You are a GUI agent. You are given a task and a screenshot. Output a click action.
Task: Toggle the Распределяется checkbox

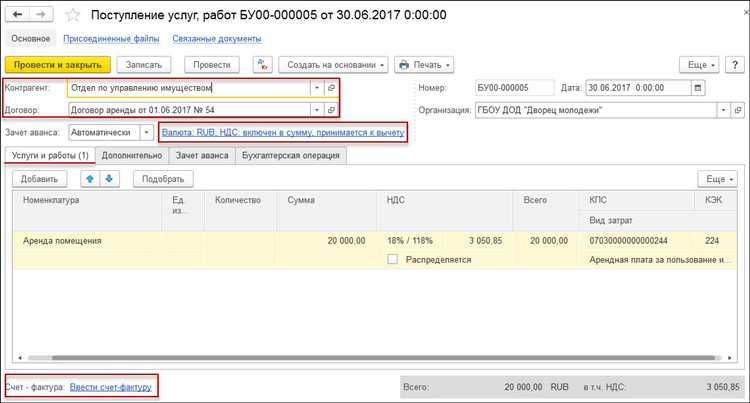coord(393,259)
